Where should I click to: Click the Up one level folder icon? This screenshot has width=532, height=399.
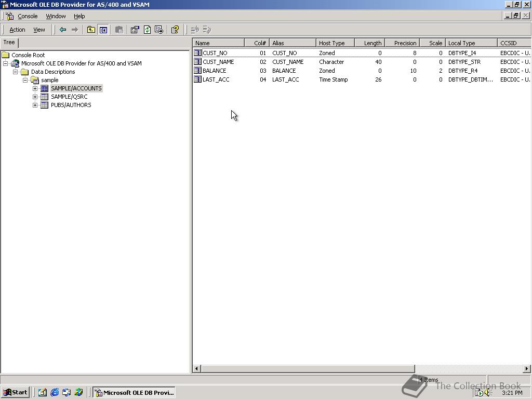91,30
